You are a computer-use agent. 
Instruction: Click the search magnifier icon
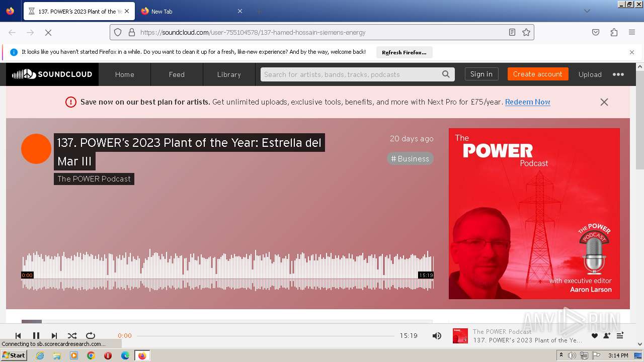(446, 74)
